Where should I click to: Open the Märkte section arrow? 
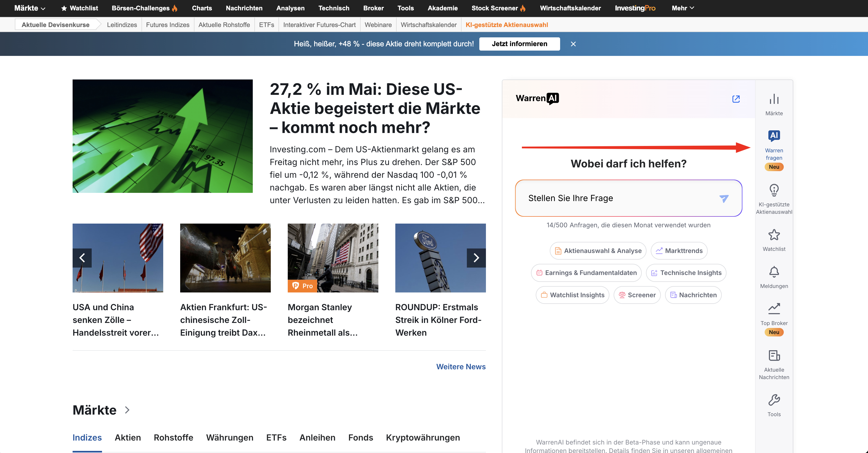click(x=127, y=410)
